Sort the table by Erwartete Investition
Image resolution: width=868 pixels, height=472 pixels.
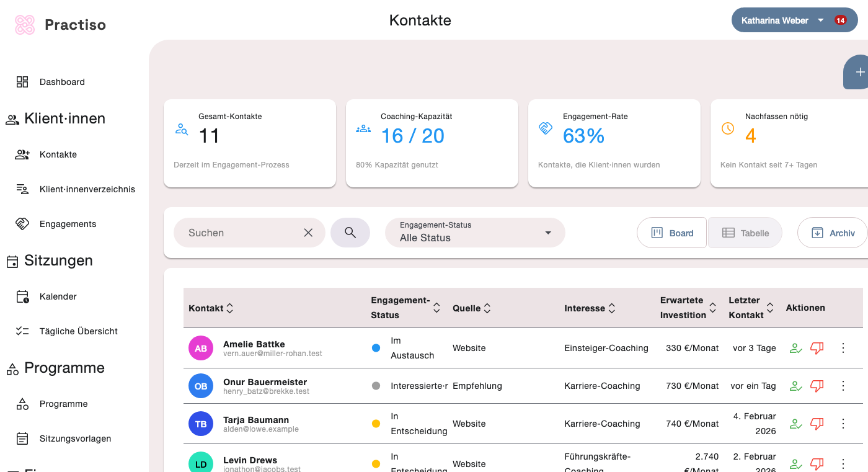pyautogui.click(x=712, y=308)
